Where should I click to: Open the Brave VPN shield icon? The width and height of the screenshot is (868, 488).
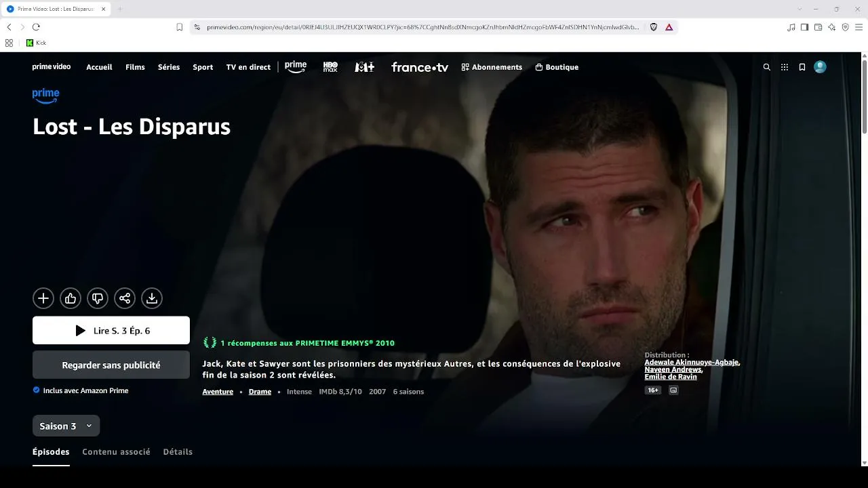(846, 27)
